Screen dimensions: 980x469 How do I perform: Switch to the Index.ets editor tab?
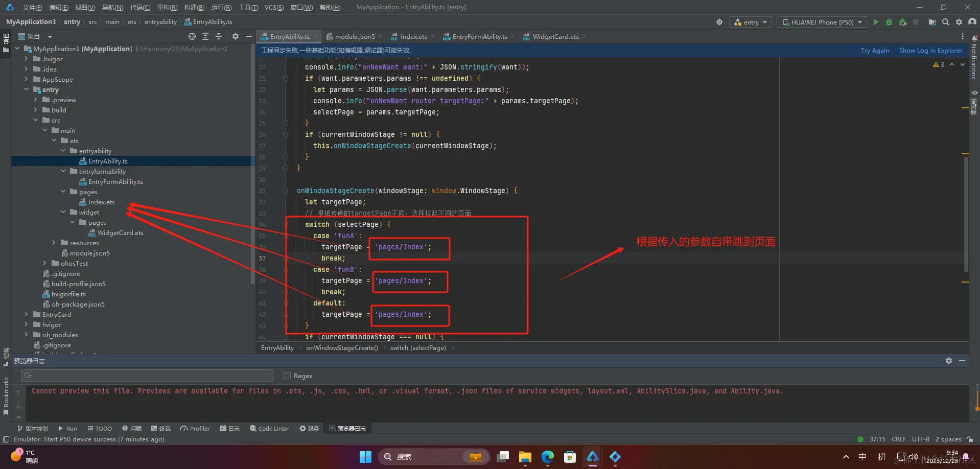pyautogui.click(x=413, y=36)
